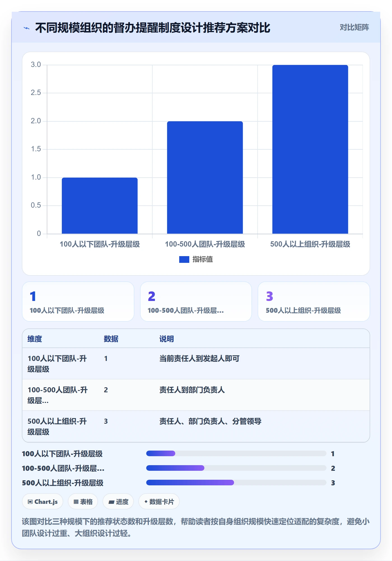392x561 pixels.
Task: Select the table cell 责任人、部门负责人、分管领导
Action: click(x=210, y=421)
